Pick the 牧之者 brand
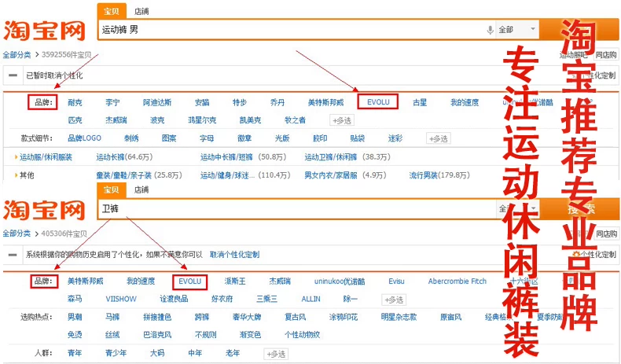 click(295, 120)
